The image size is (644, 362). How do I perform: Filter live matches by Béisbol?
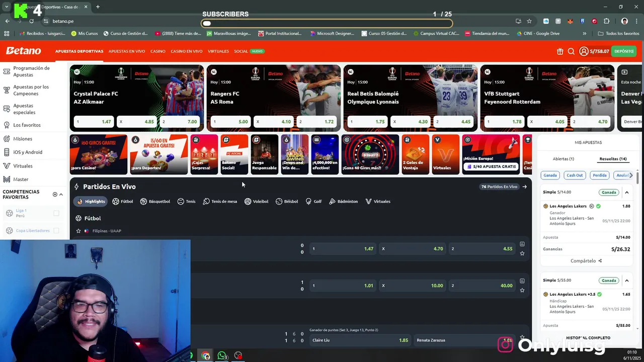[287, 202]
